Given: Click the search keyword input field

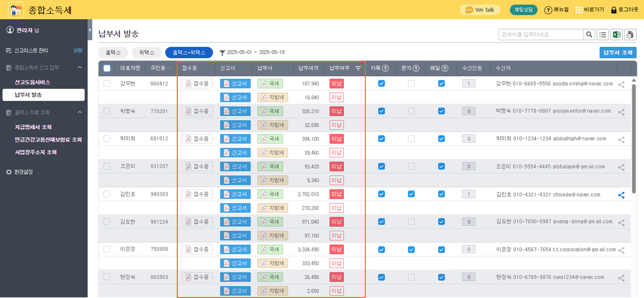Looking at the screenshot, I should (x=541, y=34).
